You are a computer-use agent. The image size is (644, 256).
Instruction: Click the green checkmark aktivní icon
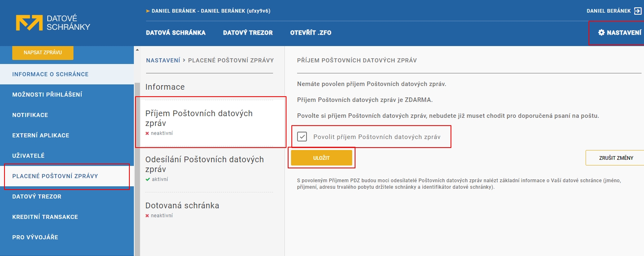(x=148, y=179)
